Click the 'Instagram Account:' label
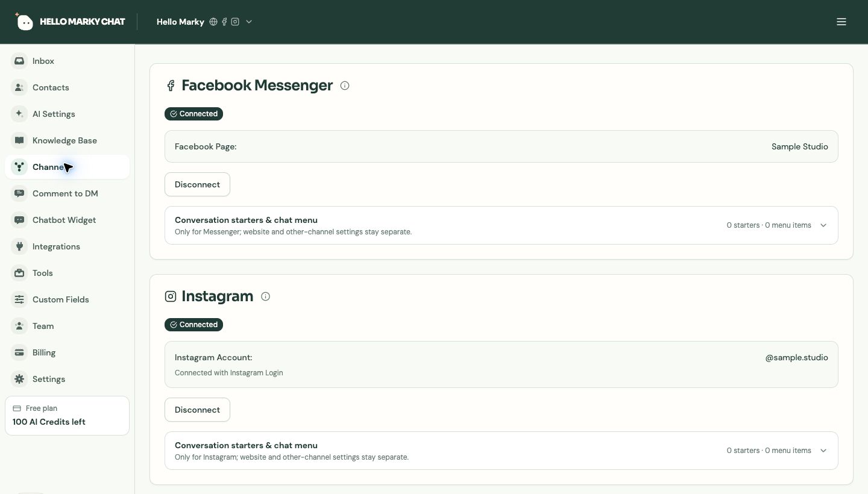The image size is (868, 494). pos(213,357)
